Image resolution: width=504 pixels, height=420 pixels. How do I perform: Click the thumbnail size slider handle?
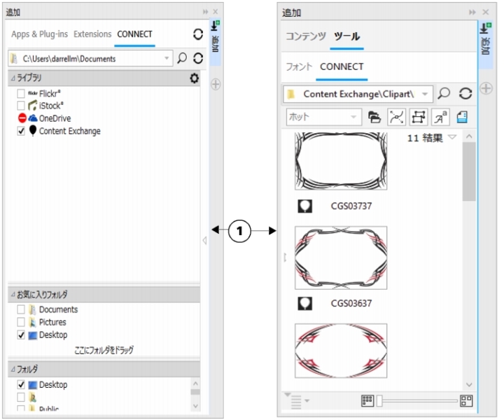pyautogui.click(x=380, y=401)
